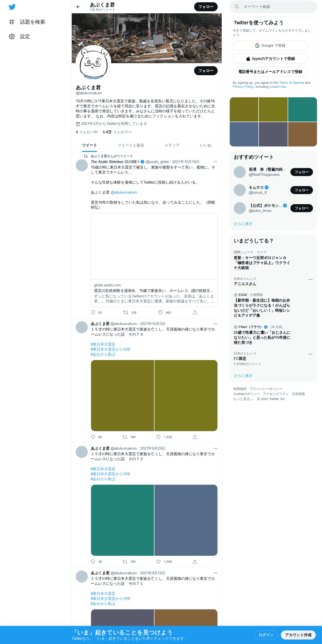Open 利用規約 footer link
The image size is (322, 644).
240,389
